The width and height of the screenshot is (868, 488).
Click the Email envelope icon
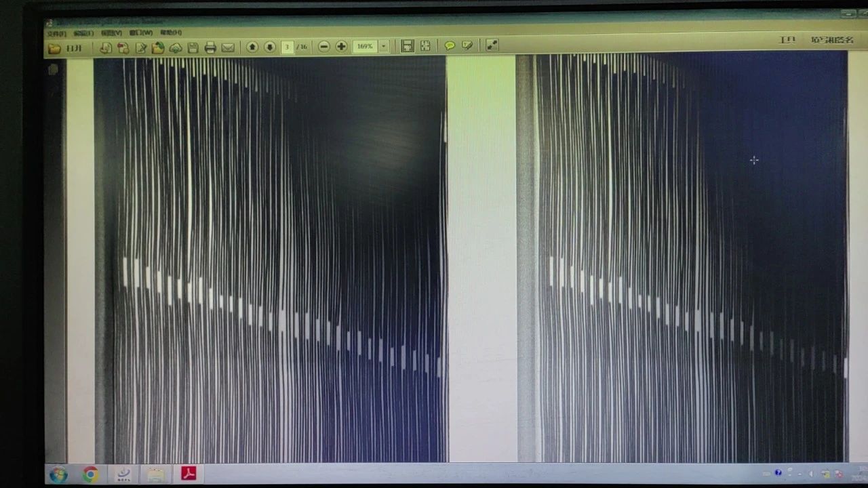coord(228,47)
